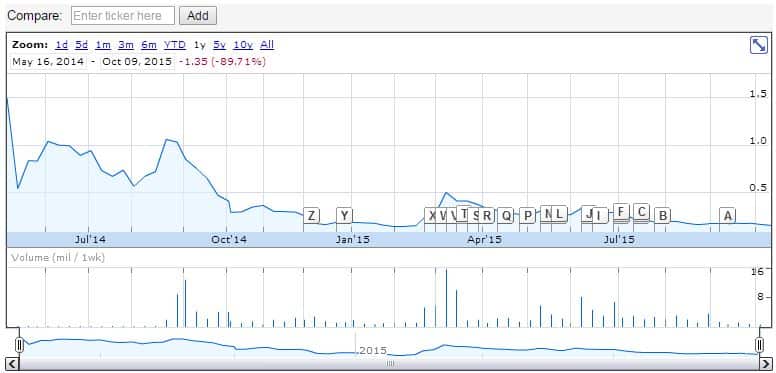776x373 pixels.
Task: Select news flag I on the chart
Action: pos(599,216)
